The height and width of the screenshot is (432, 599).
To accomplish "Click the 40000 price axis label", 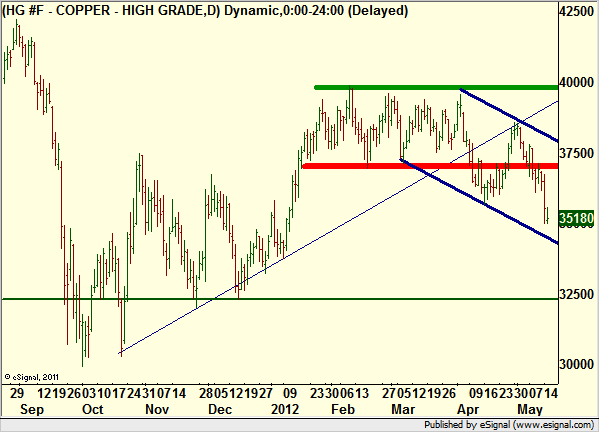I will [x=577, y=83].
